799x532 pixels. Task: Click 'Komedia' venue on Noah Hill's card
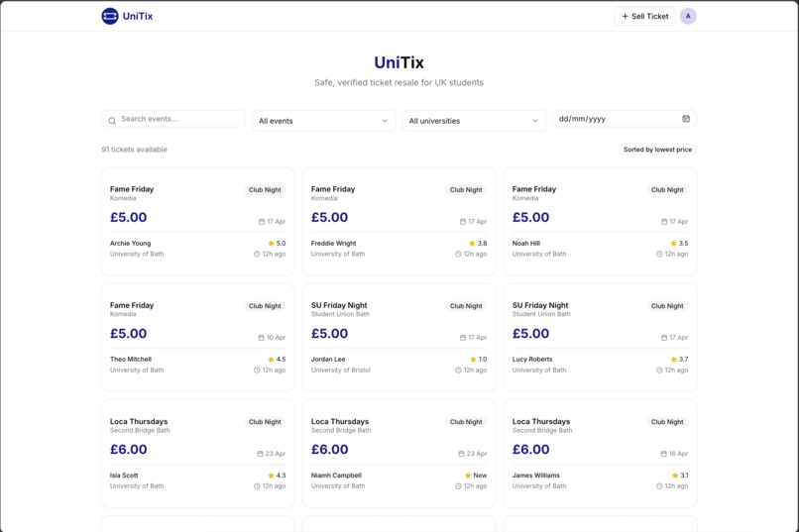[x=525, y=198]
